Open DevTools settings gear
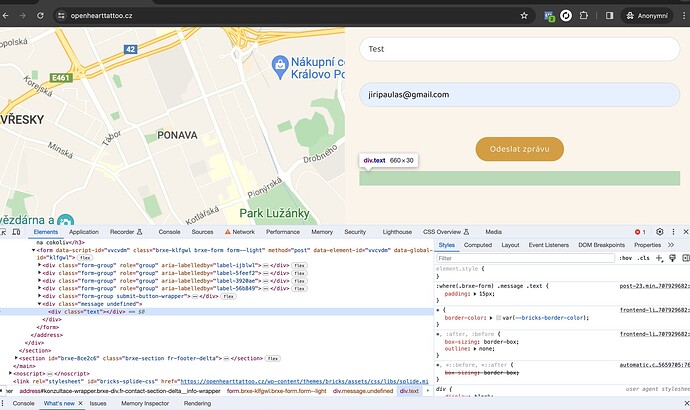Viewport: 690px width, 410px height. [x=659, y=232]
